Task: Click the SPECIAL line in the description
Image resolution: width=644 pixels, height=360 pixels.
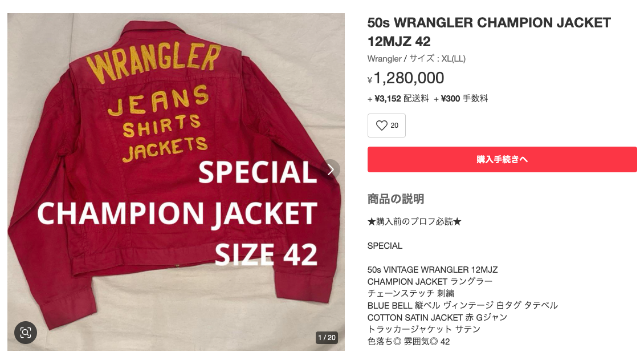Action: pos(385,246)
